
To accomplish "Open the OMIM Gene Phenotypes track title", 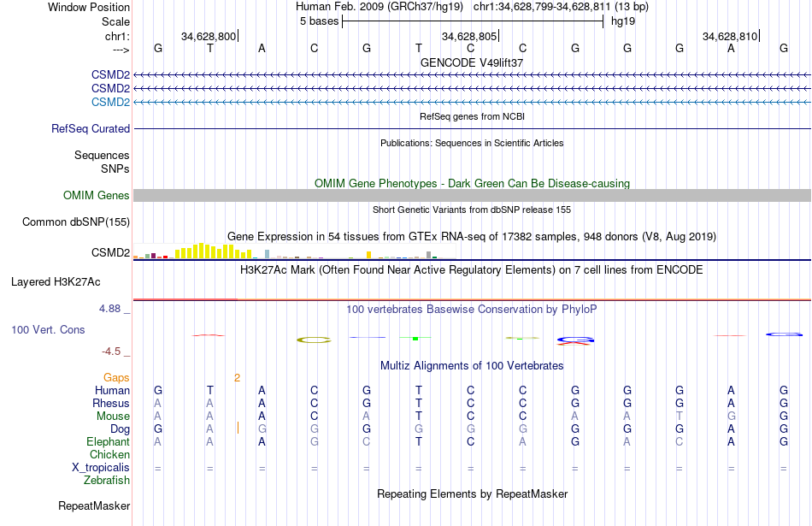I will coord(472,183).
